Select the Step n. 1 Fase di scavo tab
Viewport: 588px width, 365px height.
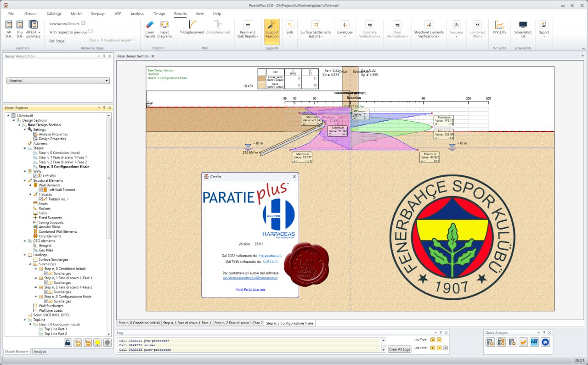click(187, 323)
